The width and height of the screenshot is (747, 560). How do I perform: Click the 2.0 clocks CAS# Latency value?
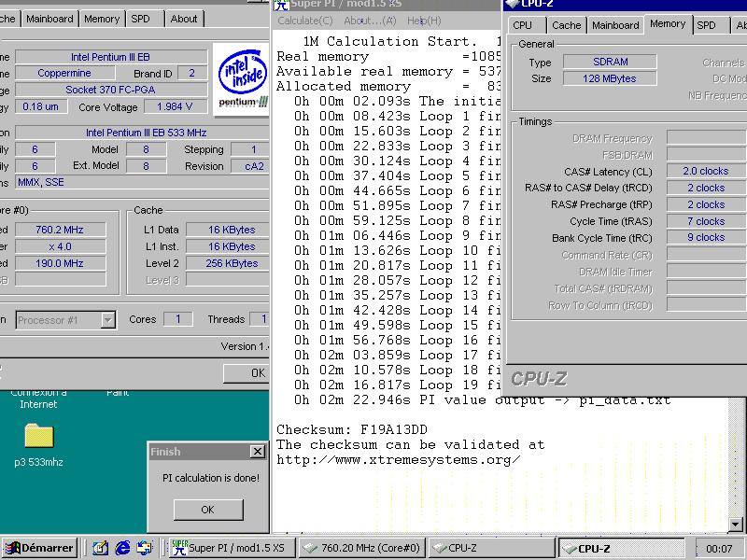pyautogui.click(x=706, y=171)
